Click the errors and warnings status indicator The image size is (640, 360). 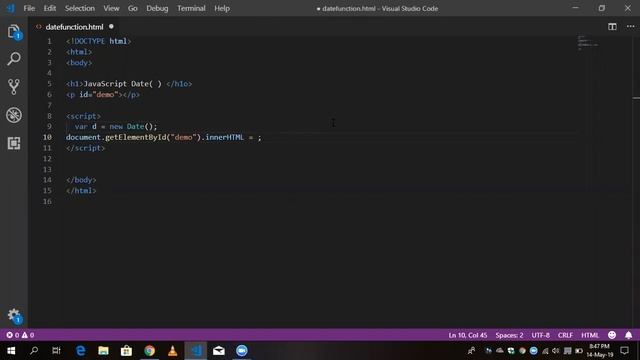tap(20, 335)
